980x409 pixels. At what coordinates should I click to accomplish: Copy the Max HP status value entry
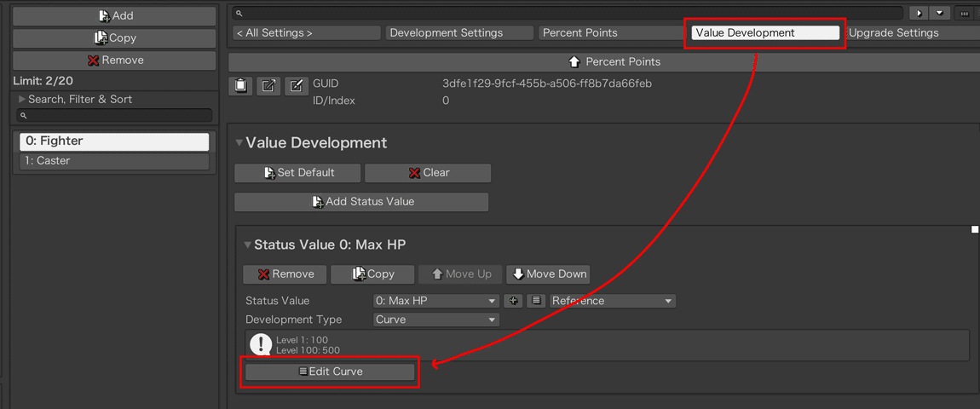click(x=372, y=274)
